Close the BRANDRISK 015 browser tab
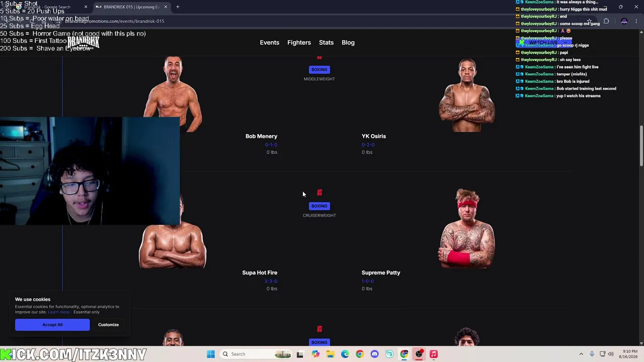Viewport: 644px width, 362px height. 166,7
